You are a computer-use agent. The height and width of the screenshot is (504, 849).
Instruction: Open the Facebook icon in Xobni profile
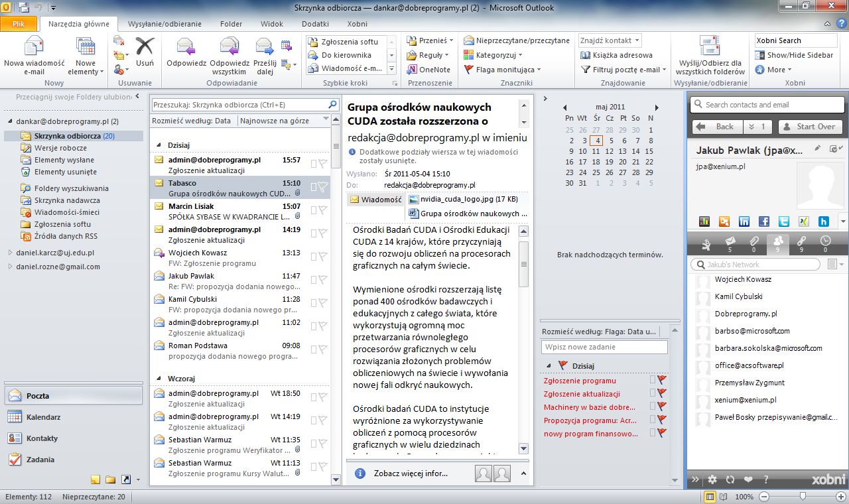pos(764,221)
